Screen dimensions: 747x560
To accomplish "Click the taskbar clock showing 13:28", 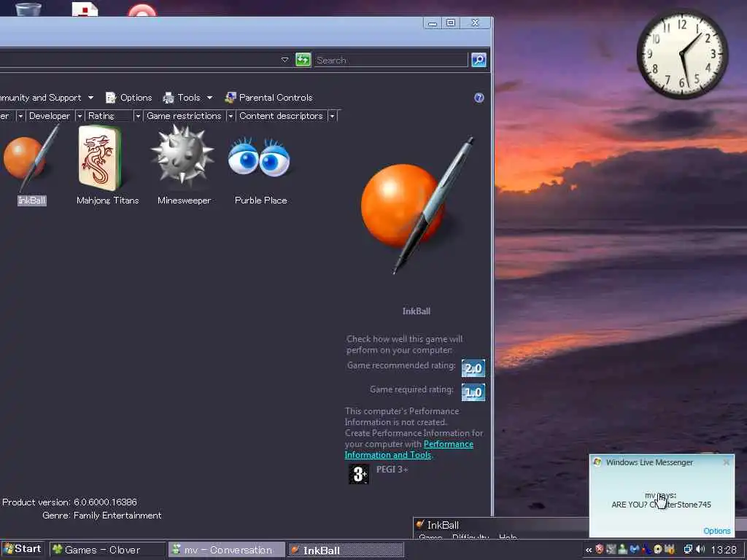I will (x=724, y=550).
